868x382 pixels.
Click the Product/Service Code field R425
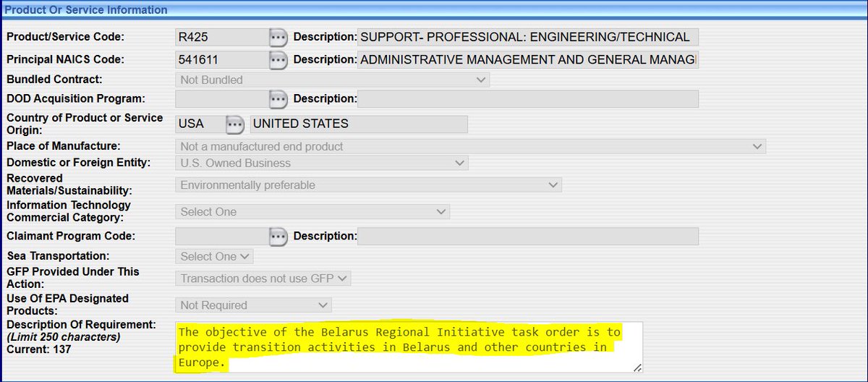coord(223,37)
